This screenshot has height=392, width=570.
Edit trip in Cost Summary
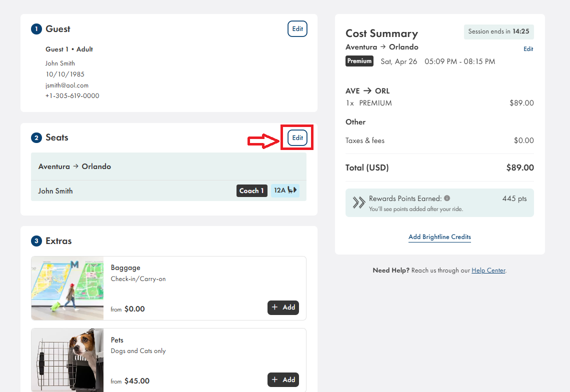(528, 49)
